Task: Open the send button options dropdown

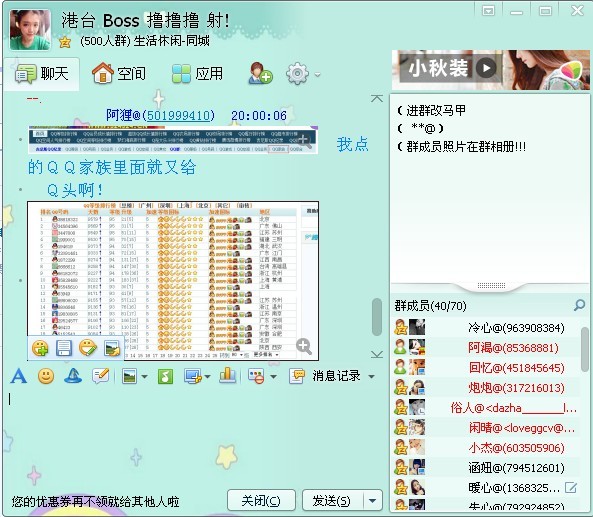Action: tap(373, 501)
